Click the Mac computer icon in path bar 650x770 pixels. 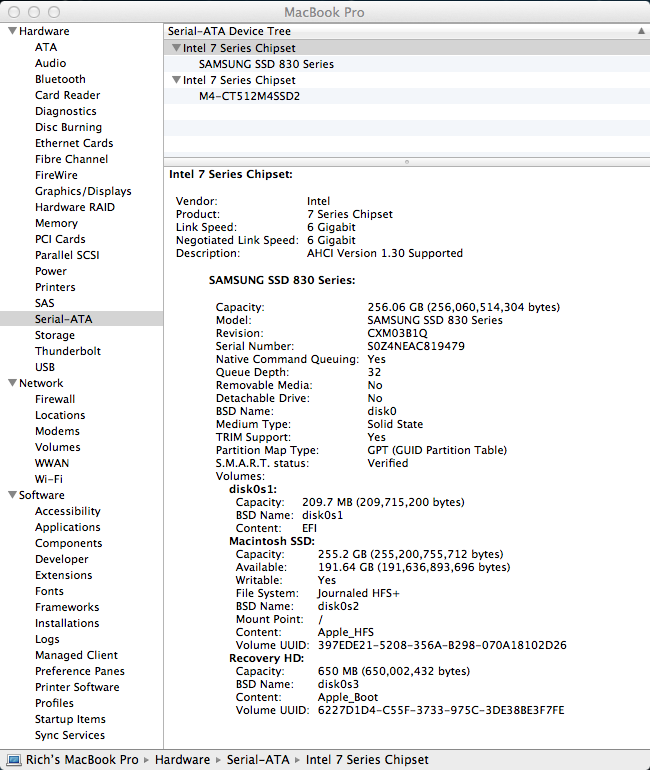[x=14, y=760]
